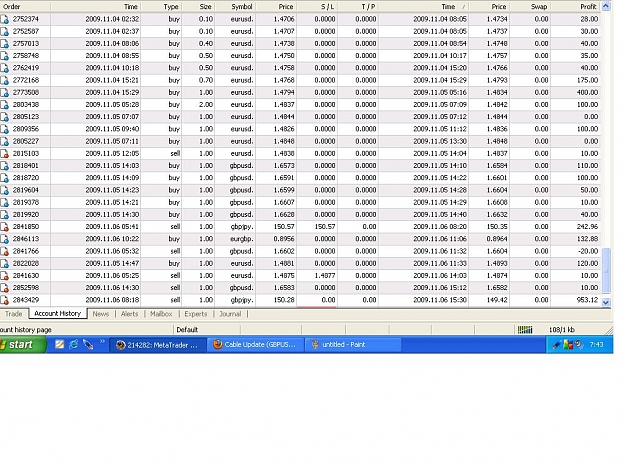Viewport: 625px width, 469px height.
Task: Click the first system tray icon
Action: click(557, 345)
